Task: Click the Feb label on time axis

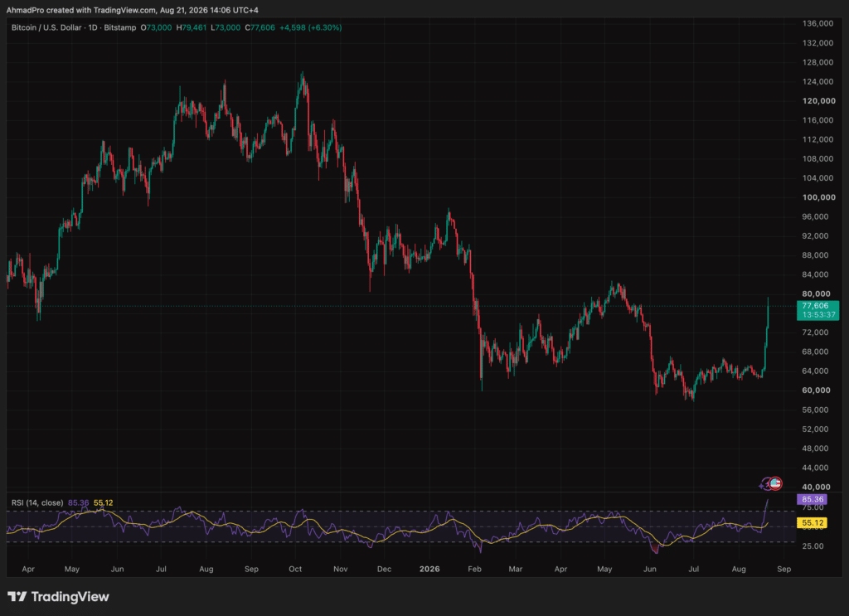Action: pos(475,569)
